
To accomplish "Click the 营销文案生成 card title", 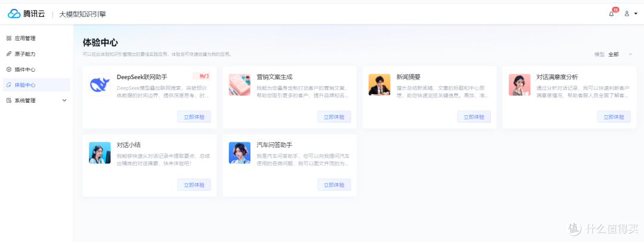I will 275,77.
